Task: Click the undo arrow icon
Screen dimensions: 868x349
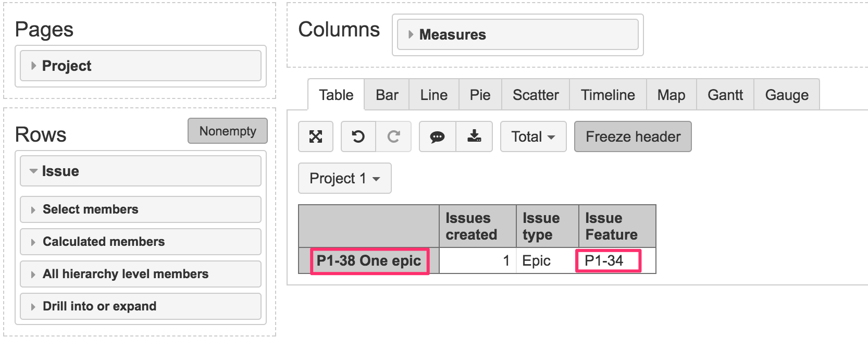Action: pos(358,136)
